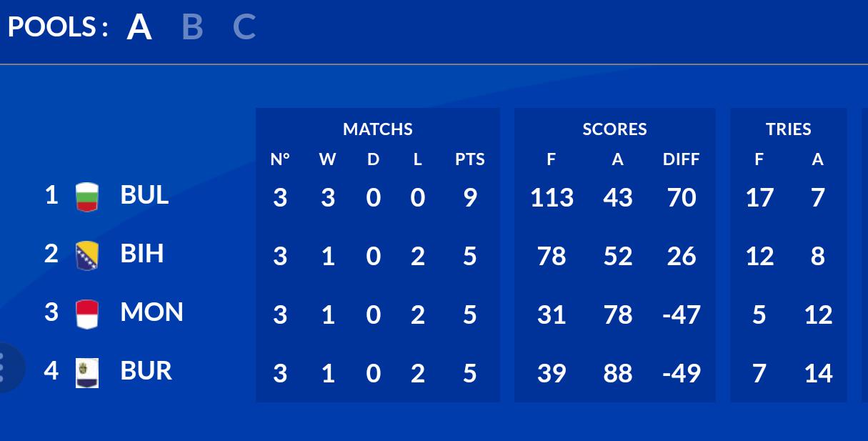Click the W wins column header

pos(327,159)
